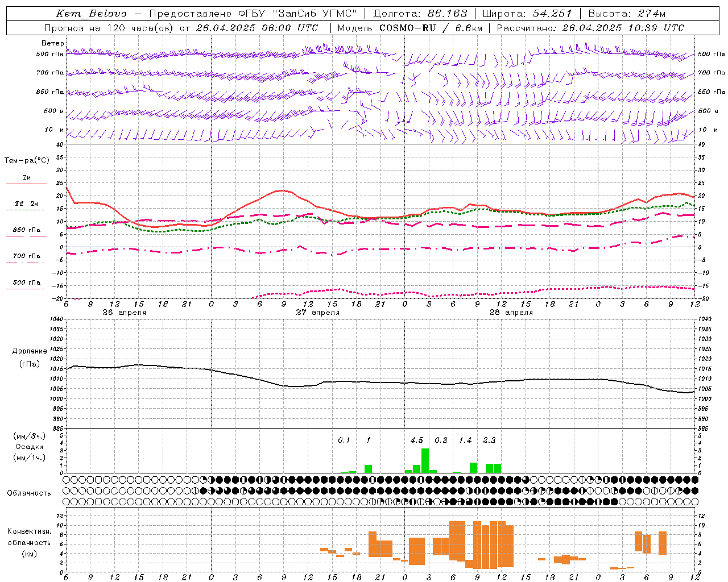
Task: Click the Тем-ра(°C) panel label
Action: [x=27, y=161]
